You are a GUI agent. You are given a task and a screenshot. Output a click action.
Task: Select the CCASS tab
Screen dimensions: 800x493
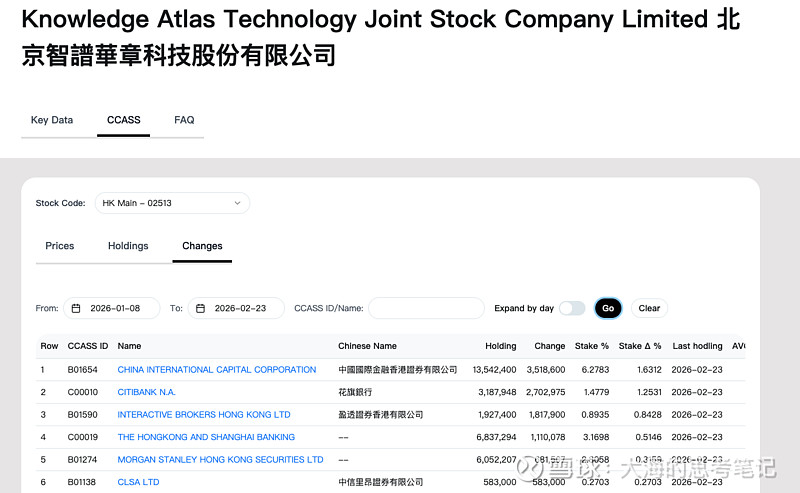[x=123, y=120]
